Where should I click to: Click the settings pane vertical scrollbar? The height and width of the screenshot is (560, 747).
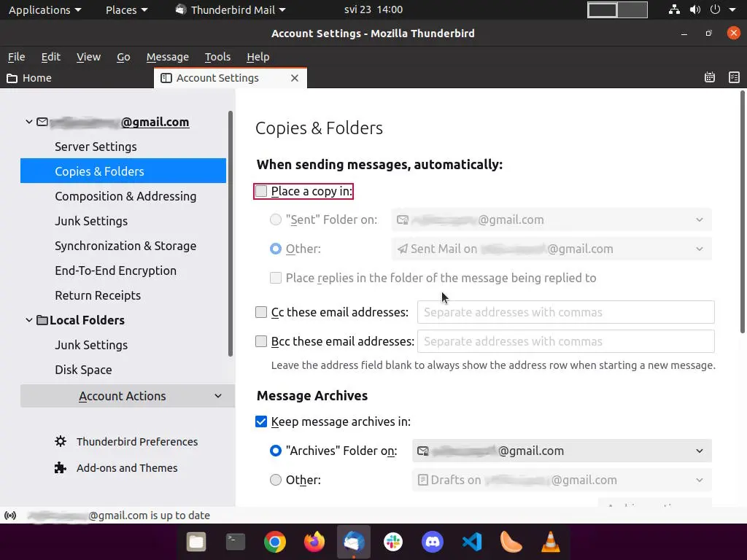[742, 212]
